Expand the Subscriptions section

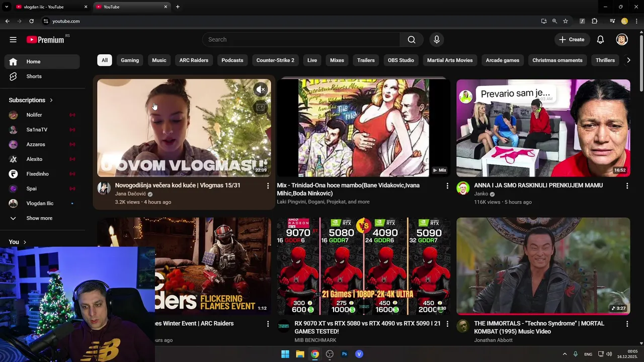click(x=31, y=100)
